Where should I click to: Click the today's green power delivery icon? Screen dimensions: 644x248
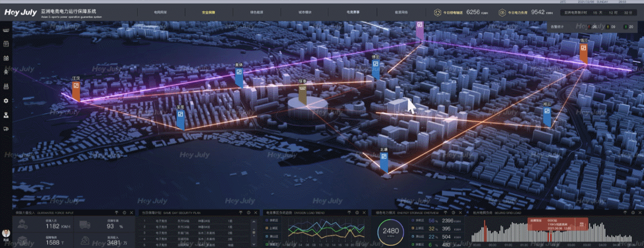tap(437, 13)
